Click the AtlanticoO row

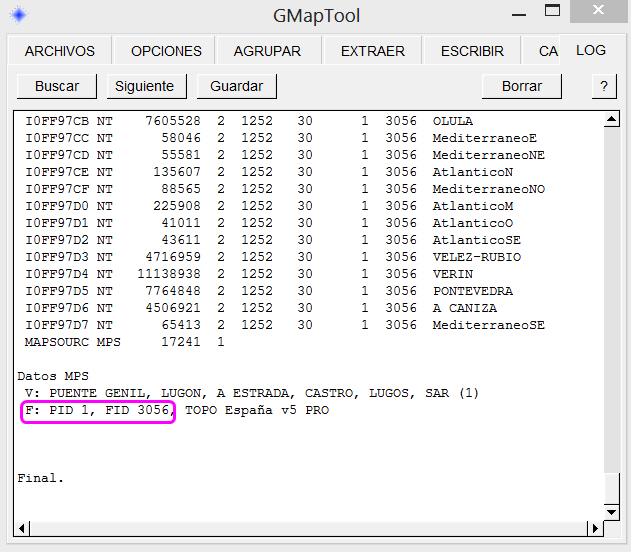tap(269, 223)
